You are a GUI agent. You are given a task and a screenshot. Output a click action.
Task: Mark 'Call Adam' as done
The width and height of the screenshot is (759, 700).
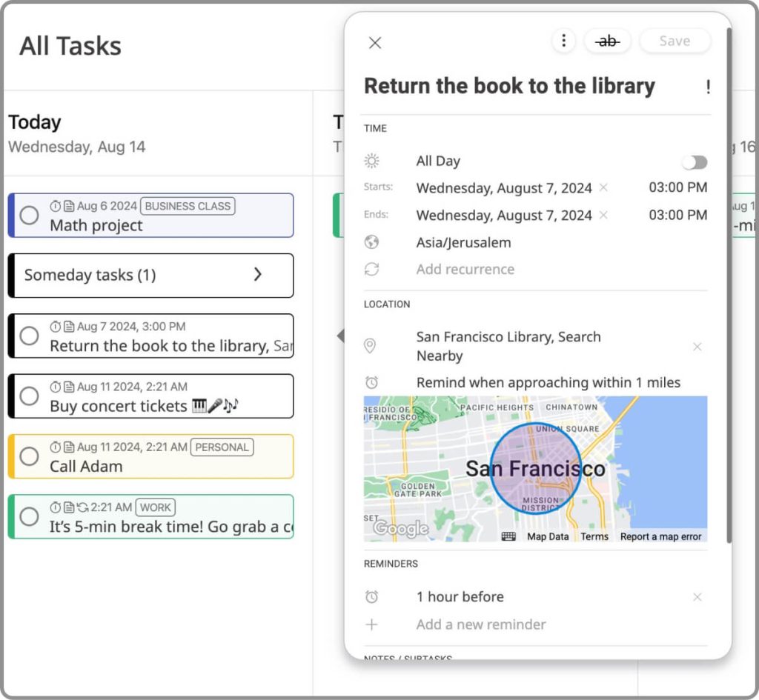pyautogui.click(x=29, y=456)
